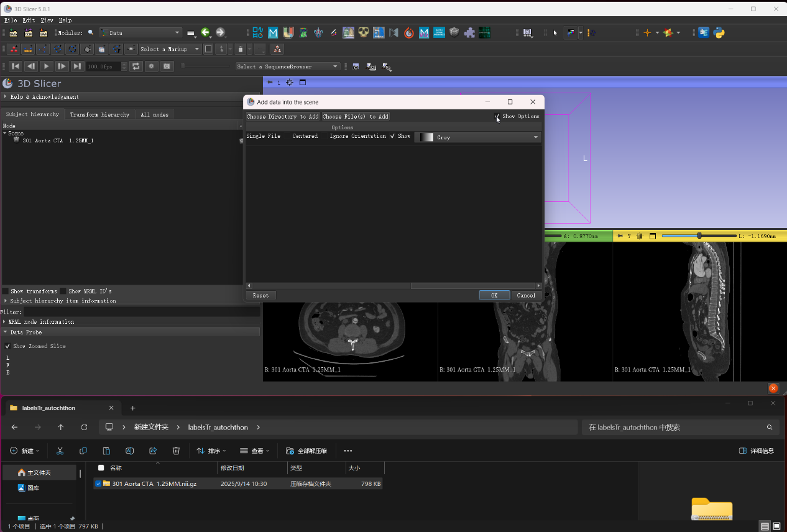This screenshot has width=787, height=532.
Task: Open the Grey colour table dropdown
Action: point(477,137)
